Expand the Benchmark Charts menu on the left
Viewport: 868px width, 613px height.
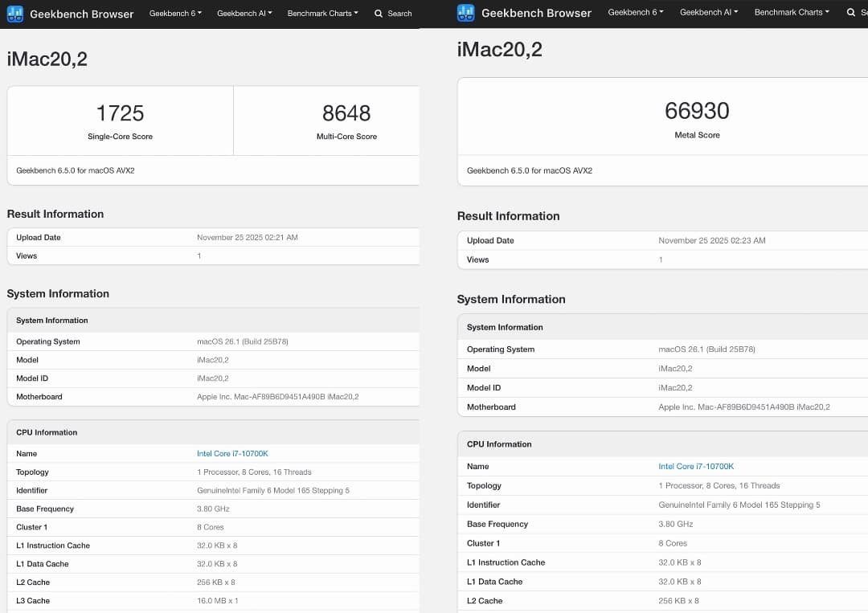pyautogui.click(x=321, y=14)
